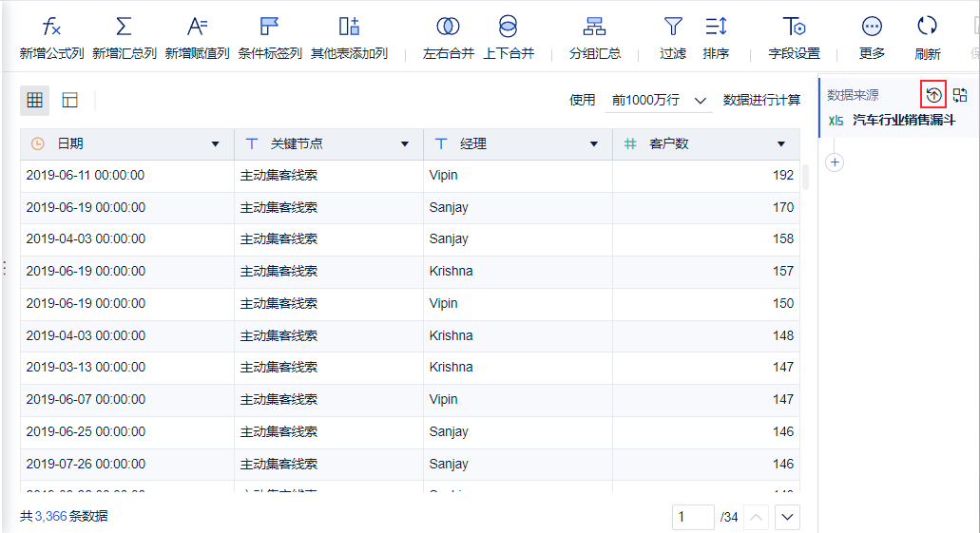
Task: Click the cell with value 157
Action: 705,272
